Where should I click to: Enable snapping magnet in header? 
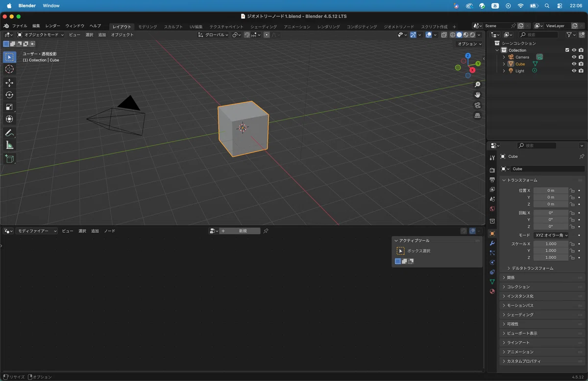coord(247,35)
